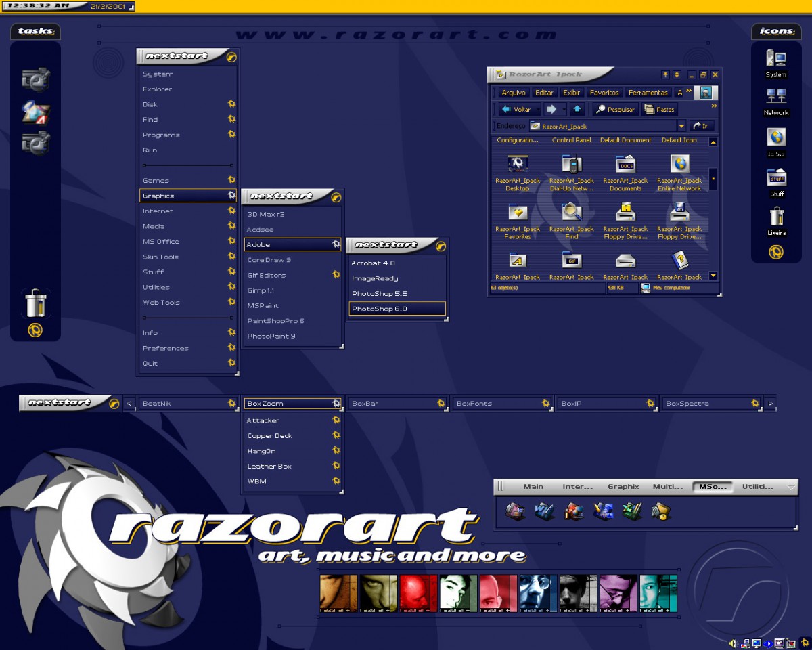
Task: Expand the Gif Editors submenu arrow
Action: point(336,275)
